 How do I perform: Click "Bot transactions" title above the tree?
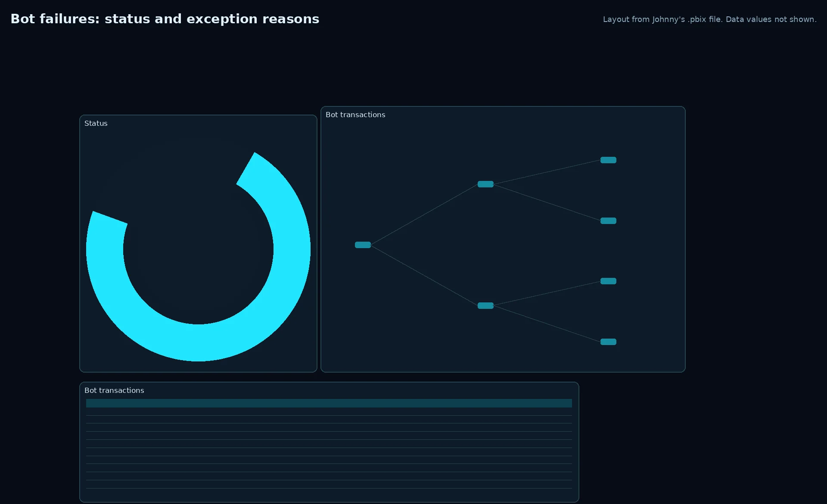355,115
